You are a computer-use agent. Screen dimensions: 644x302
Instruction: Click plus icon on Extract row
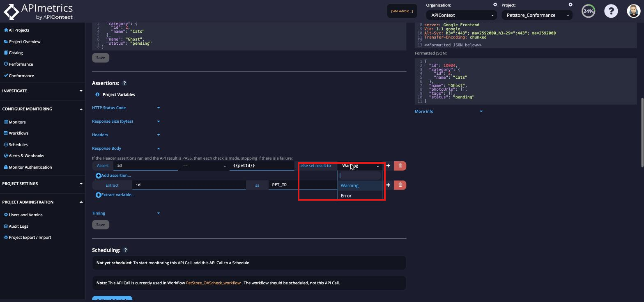coord(388,185)
